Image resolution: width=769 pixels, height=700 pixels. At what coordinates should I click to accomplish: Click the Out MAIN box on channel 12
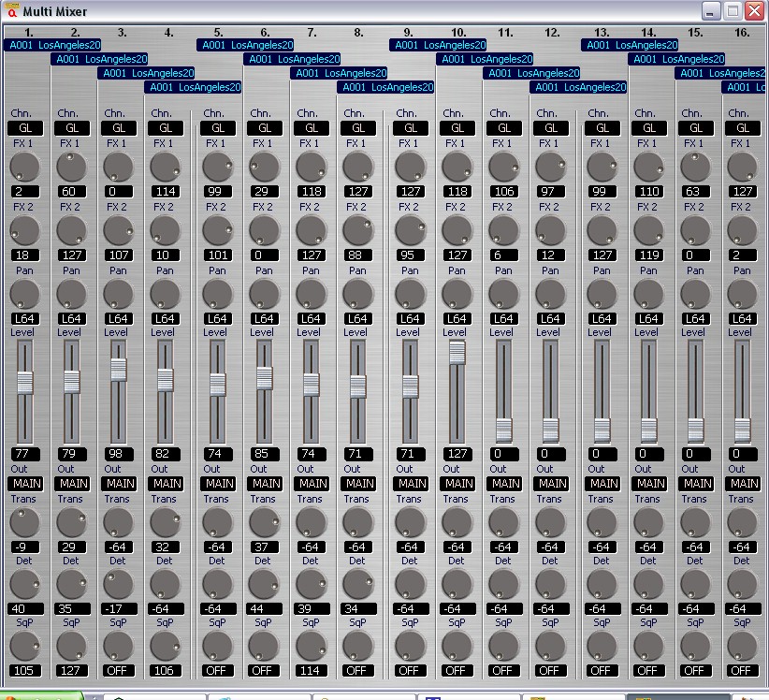[552, 484]
